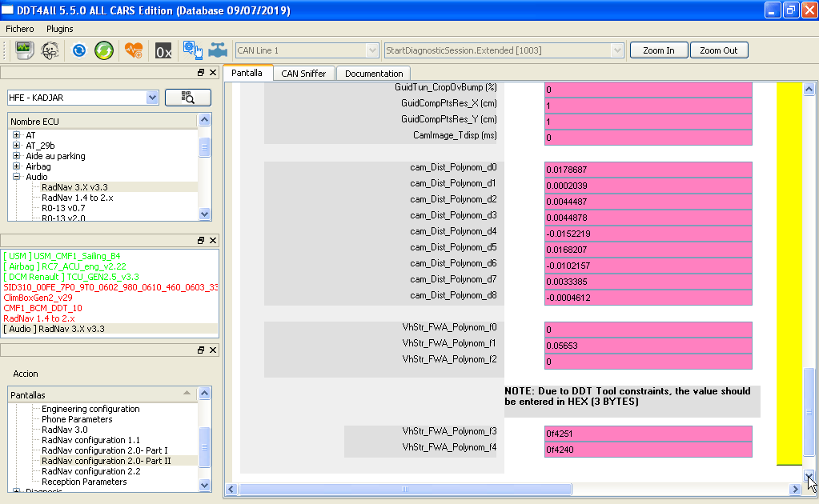This screenshot has height=504, width=819.
Task: Open the CAN Line 1 dropdown
Action: pos(307,50)
